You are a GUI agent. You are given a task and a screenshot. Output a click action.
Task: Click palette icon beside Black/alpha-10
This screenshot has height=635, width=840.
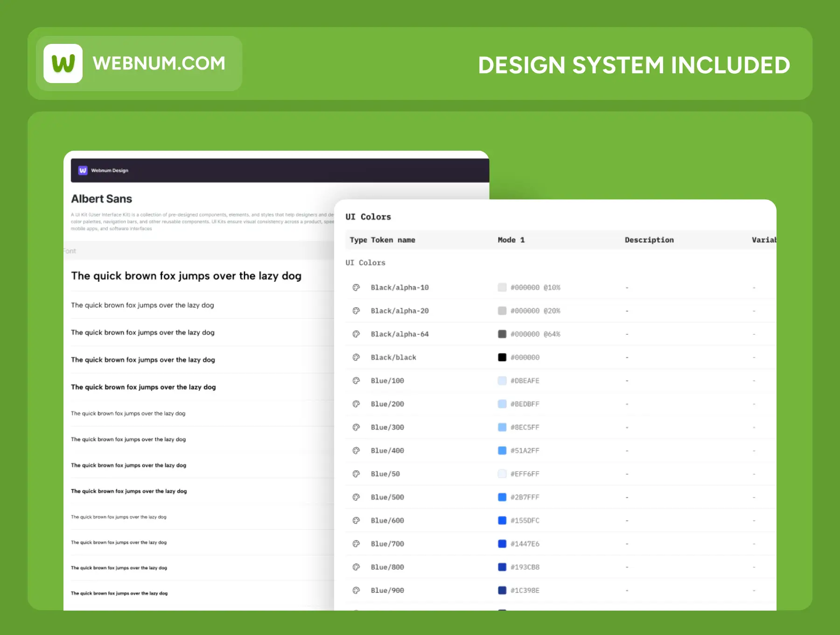(x=356, y=288)
